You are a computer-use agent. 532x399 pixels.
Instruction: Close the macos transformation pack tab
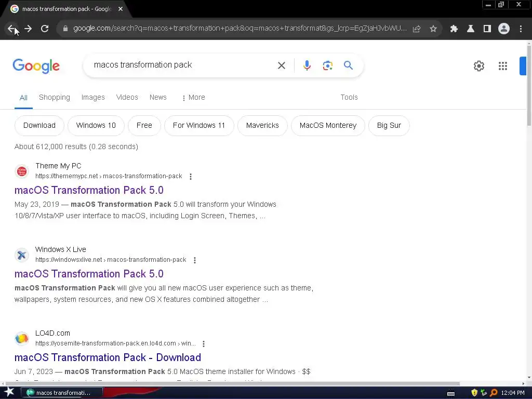click(121, 9)
